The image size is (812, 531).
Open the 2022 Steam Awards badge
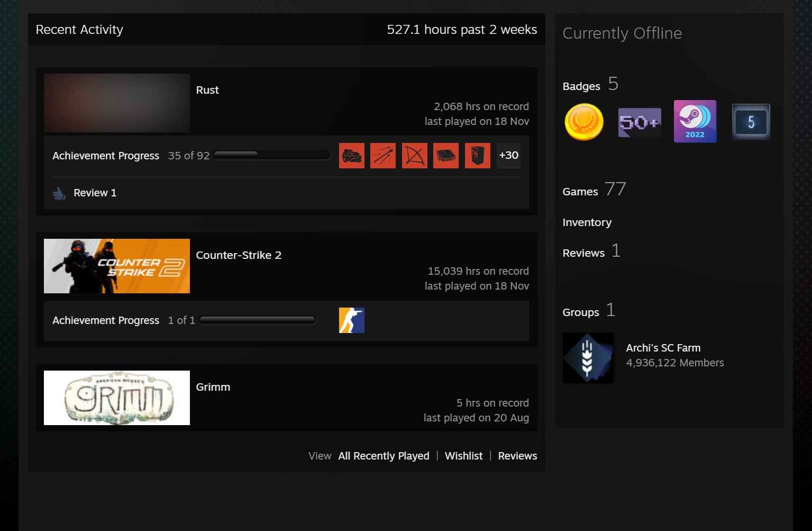pyautogui.click(x=695, y=121)
